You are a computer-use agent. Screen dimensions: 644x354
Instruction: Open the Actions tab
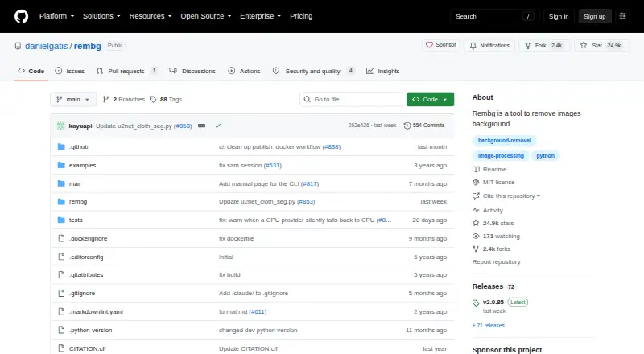245,71
